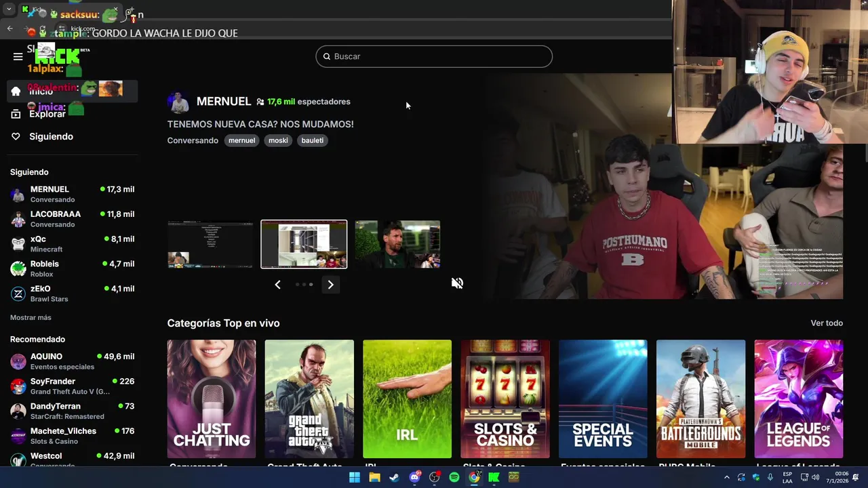This screenshot has width=868, height=488.
Task: Open the hamburger sidebar menu
Action: point(18,56)
